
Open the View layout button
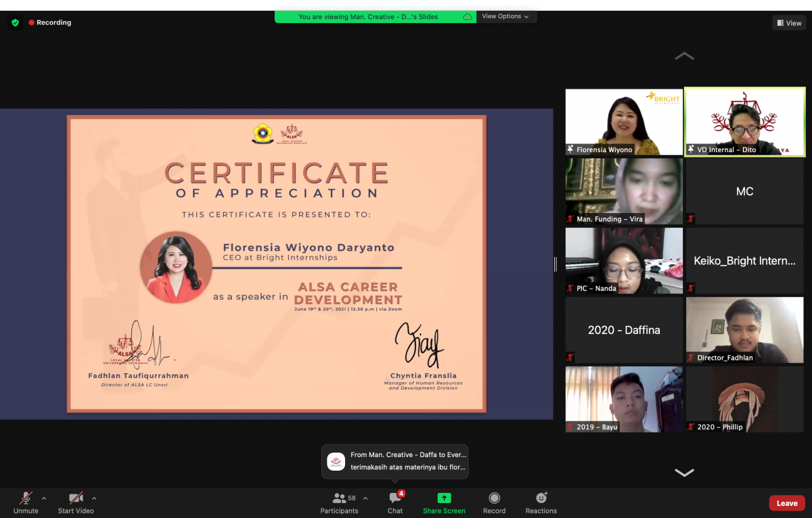tap(789, 23)
